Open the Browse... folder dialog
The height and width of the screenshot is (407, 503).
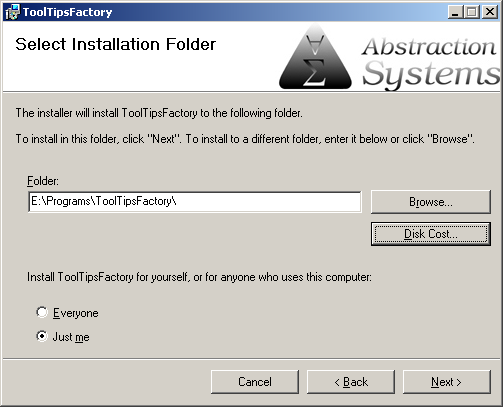(431, 202)
